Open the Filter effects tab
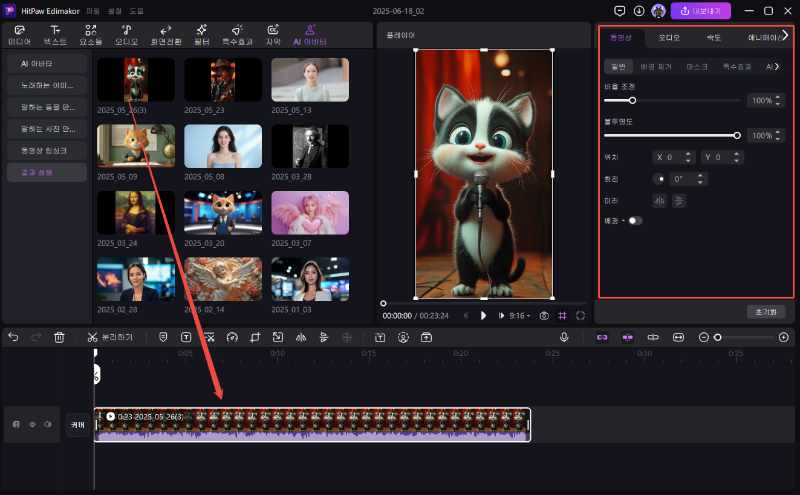The height and width of the screenshot is (495, 800). coord(201,35)
